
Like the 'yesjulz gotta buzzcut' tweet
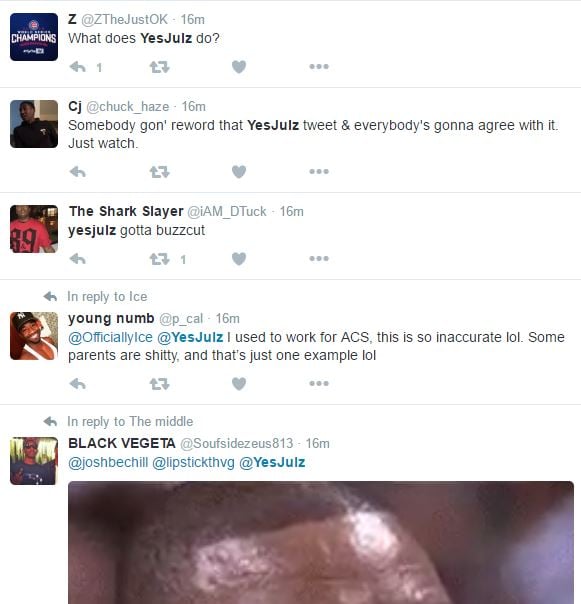tap(239, 258)
